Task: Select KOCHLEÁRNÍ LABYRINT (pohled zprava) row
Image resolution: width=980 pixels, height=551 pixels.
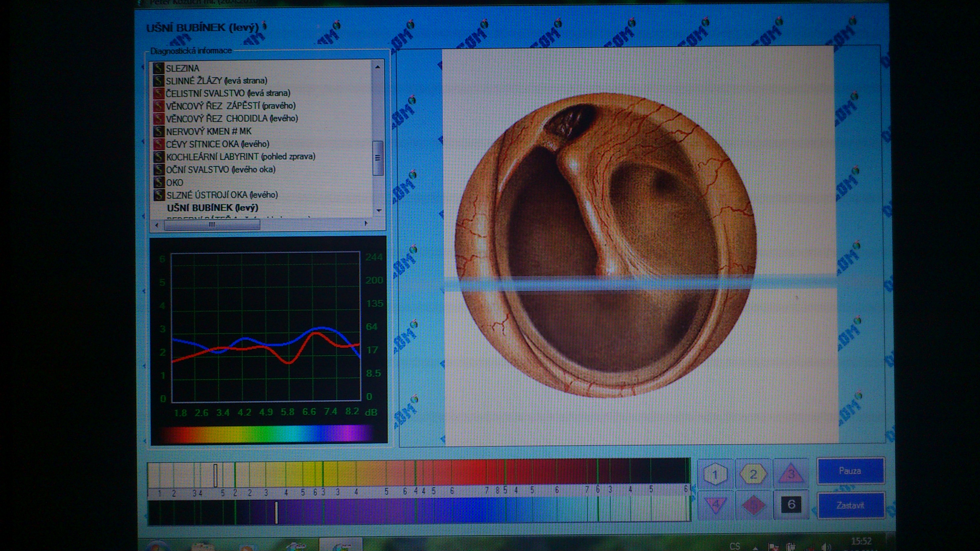Action: pos(241,157)
